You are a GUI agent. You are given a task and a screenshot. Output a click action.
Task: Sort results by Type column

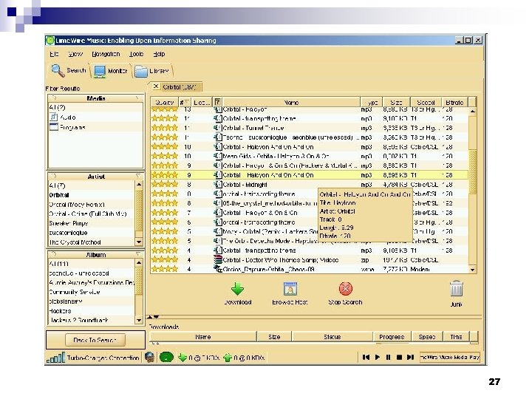372,102
